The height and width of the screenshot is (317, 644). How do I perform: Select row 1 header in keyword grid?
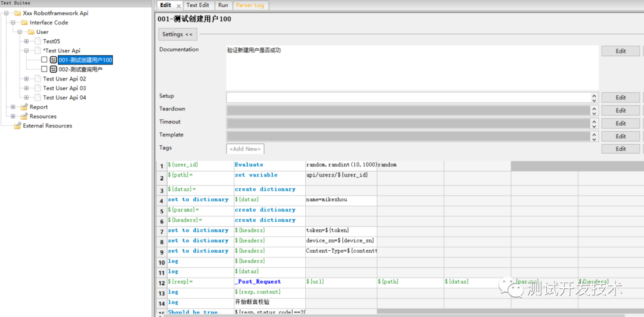coord(163,166)
